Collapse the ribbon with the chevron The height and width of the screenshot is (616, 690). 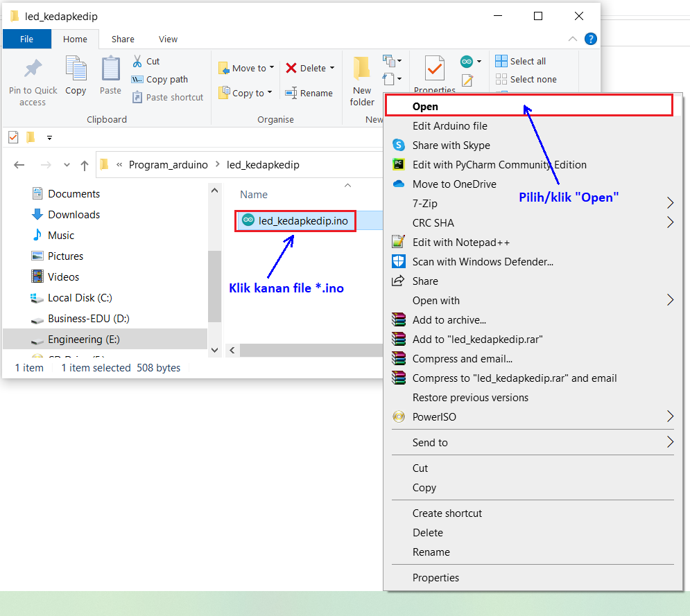(x=573, y=39)
